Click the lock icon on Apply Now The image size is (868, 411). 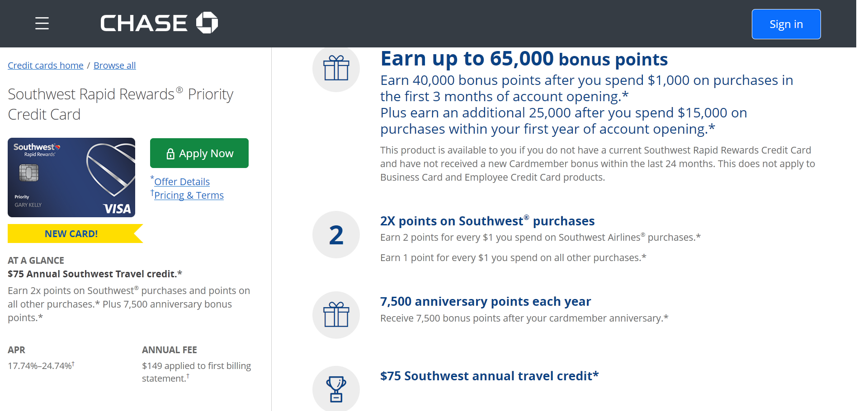tap(170, 154)
